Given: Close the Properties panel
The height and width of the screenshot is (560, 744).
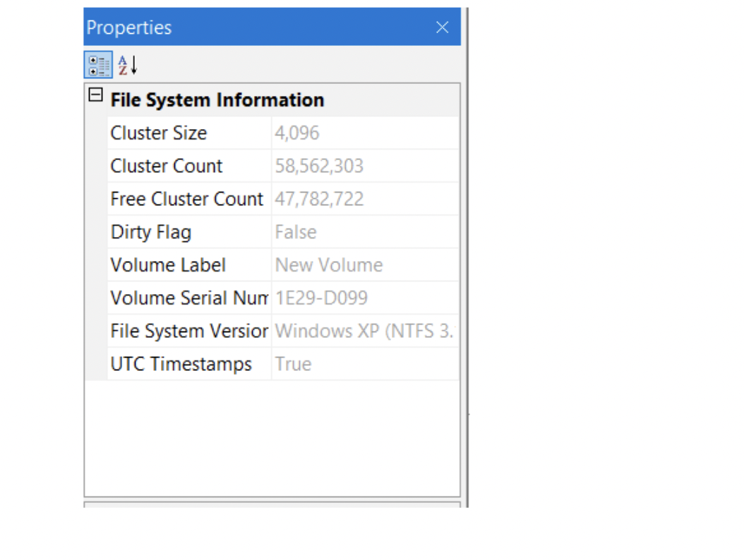Looking at the screenshot, I should click(x=442, y=28).
